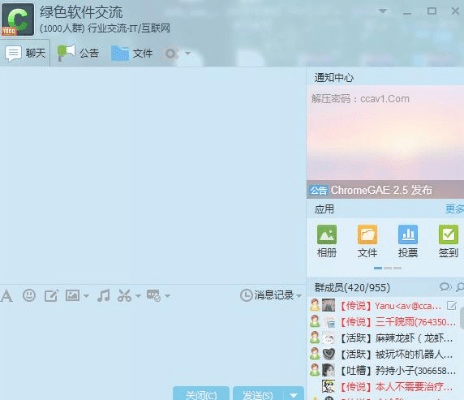
Task: Click the member search magnifier icon
Action: (460, 287)
